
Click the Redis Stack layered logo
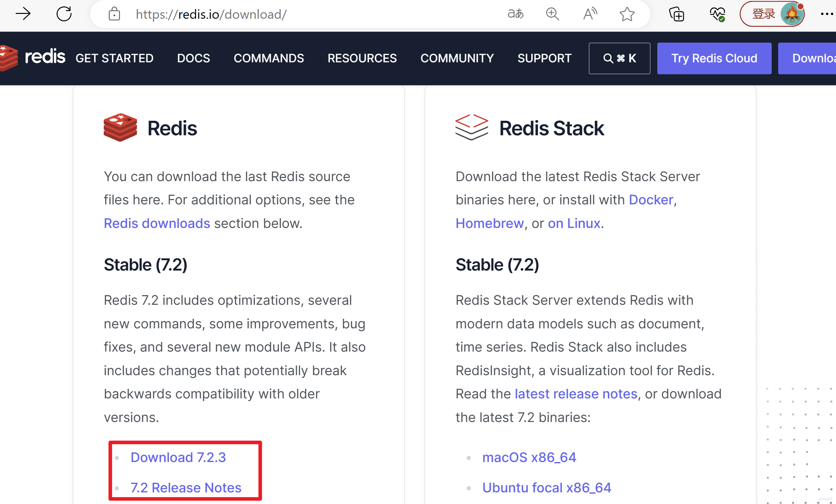click(471, 127)
